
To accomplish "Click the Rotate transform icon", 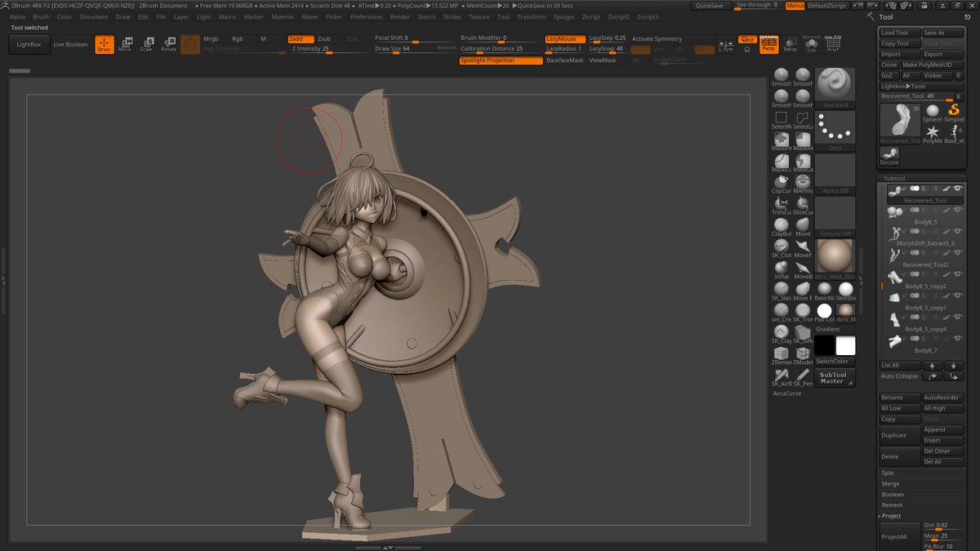I will [x=168, y=45].
